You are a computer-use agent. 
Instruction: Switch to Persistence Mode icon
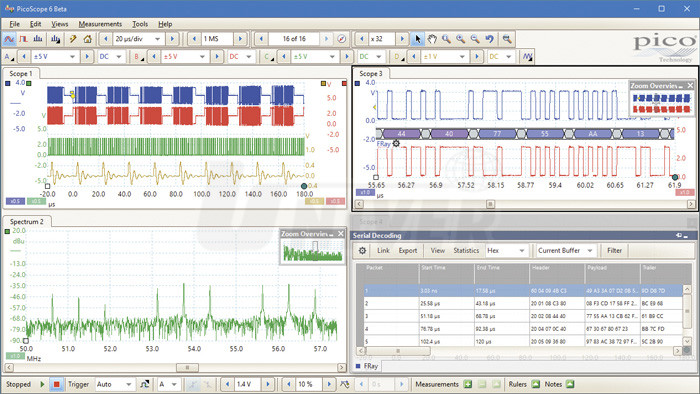click(24, 39)
